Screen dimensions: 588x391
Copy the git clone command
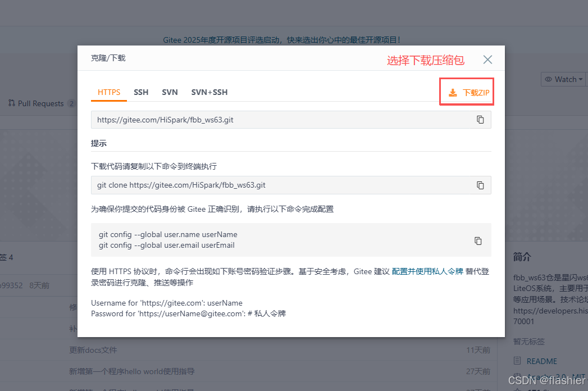pos(480,185)
